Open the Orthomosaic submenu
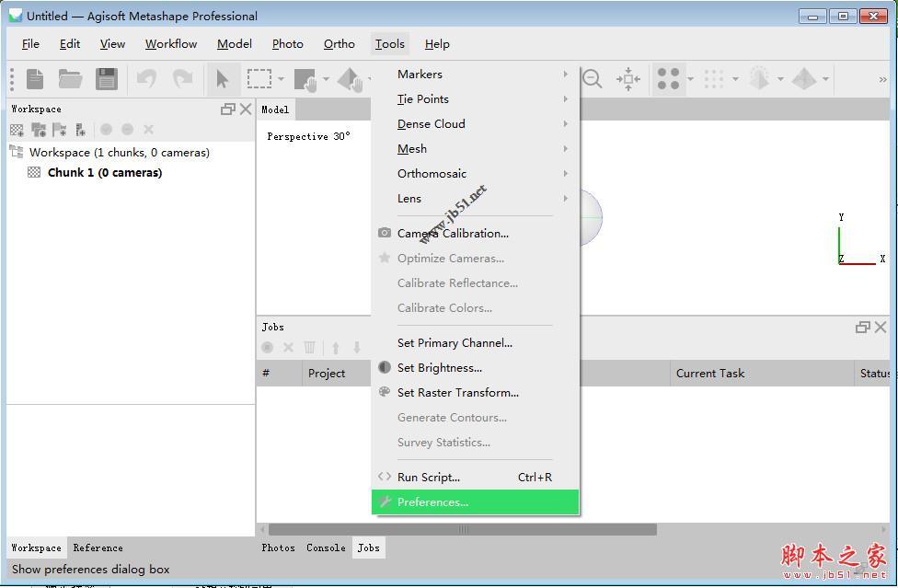Image resolution: width=898 pixels, height=588 pixels. pyautogui.click(x=476, y=174)
